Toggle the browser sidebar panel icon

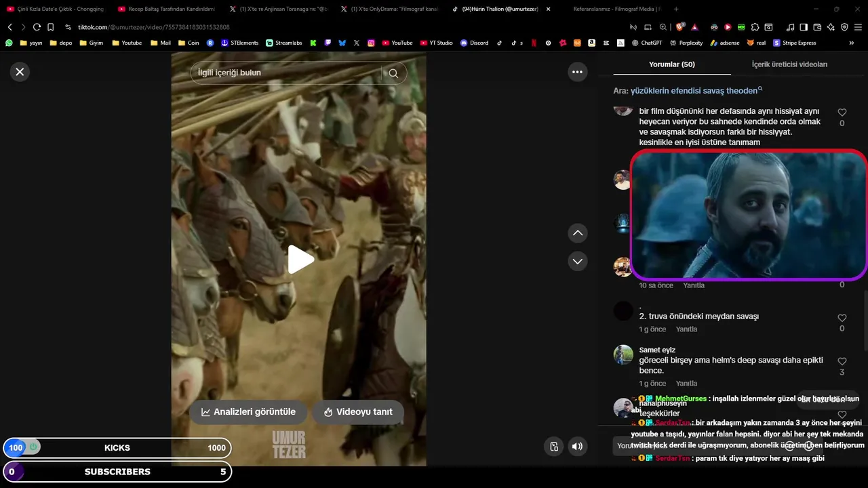804,27
